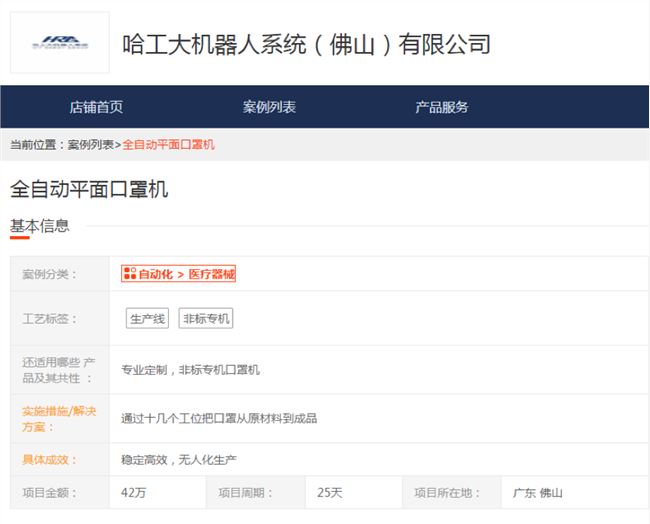Click text 通过十几个工位把口罩从原材料到成品

(x=219, y=418)
